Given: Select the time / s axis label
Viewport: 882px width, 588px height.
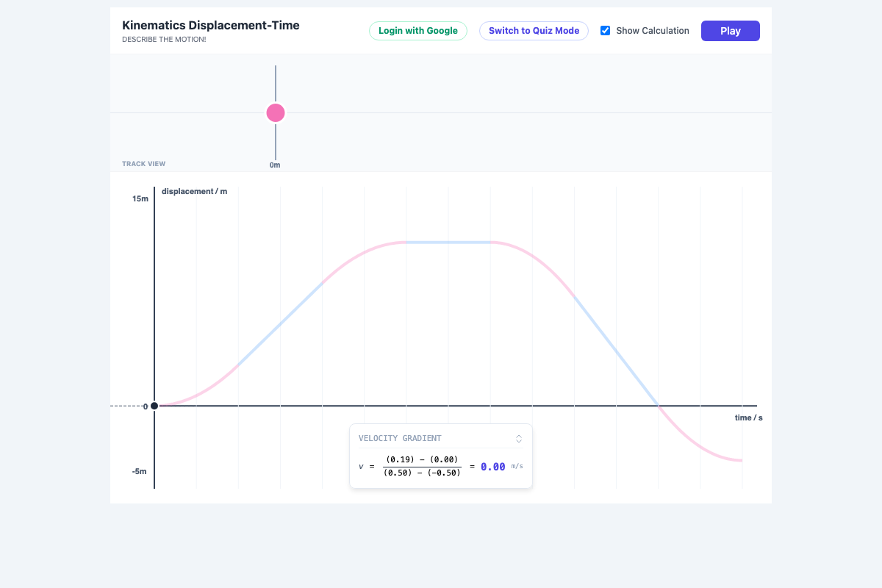Looking at the screenshot, I should [x=748, y=417].
